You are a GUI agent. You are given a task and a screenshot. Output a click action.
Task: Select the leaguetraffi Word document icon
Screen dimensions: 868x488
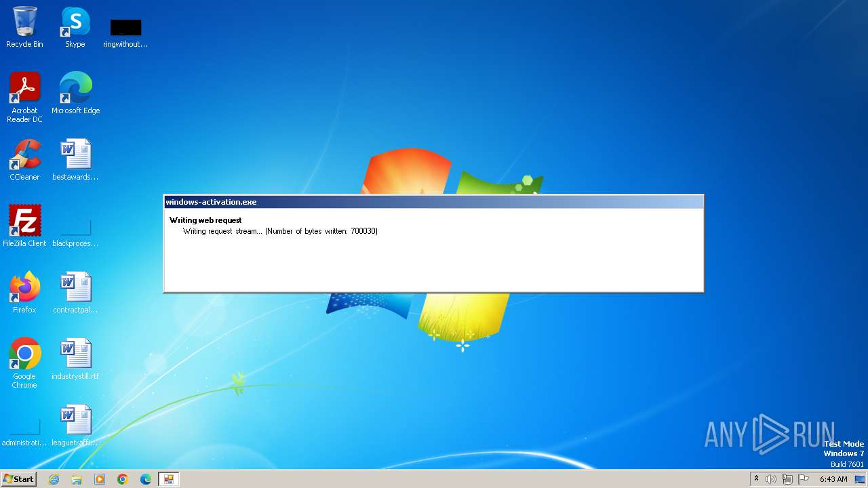pos(75,426)
